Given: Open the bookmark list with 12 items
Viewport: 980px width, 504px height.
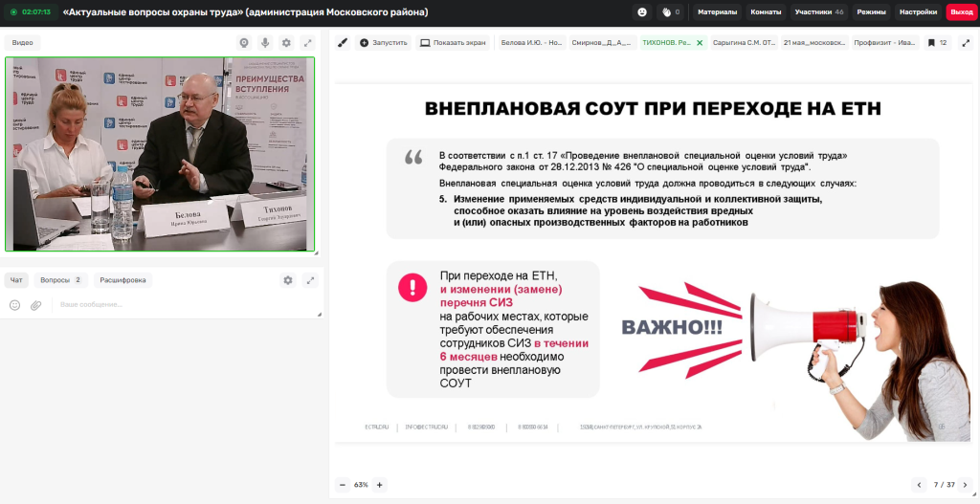Looking at the screenshot, I should pyautogui.click(x=937, y=42).
